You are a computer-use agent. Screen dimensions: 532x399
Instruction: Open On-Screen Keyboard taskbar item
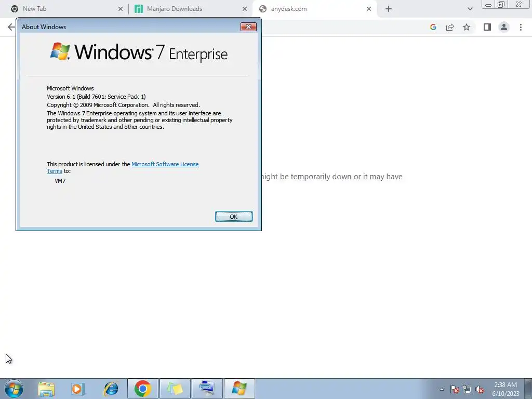pos(207,389)
